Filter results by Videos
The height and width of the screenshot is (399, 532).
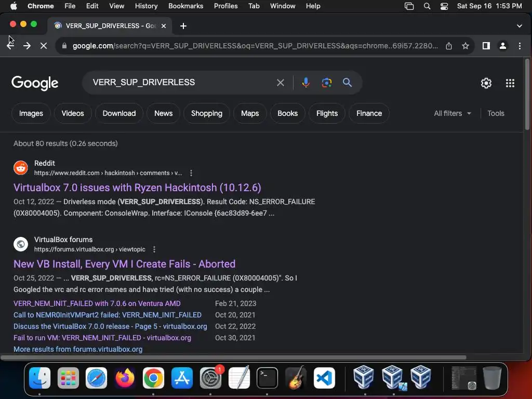(x=73, y=113)
